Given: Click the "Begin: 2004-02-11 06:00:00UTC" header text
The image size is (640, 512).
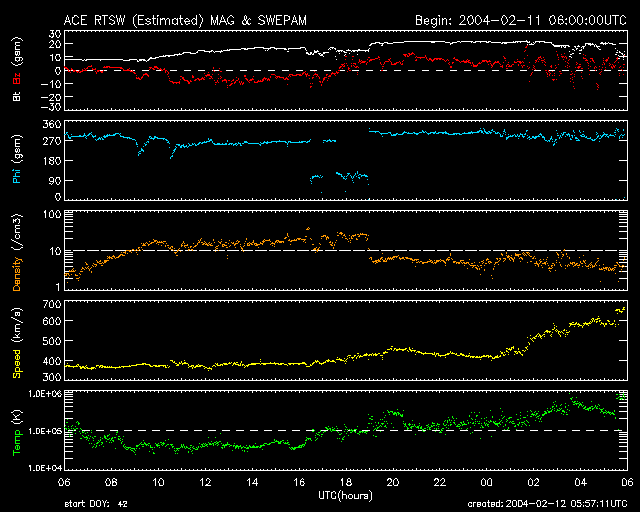Looking at the screenshot, I should point(521,20).
